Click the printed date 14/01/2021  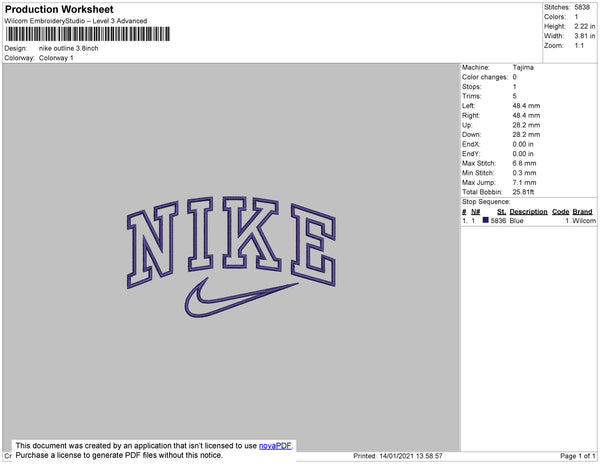pyautogui.click(x=393, y=456)
